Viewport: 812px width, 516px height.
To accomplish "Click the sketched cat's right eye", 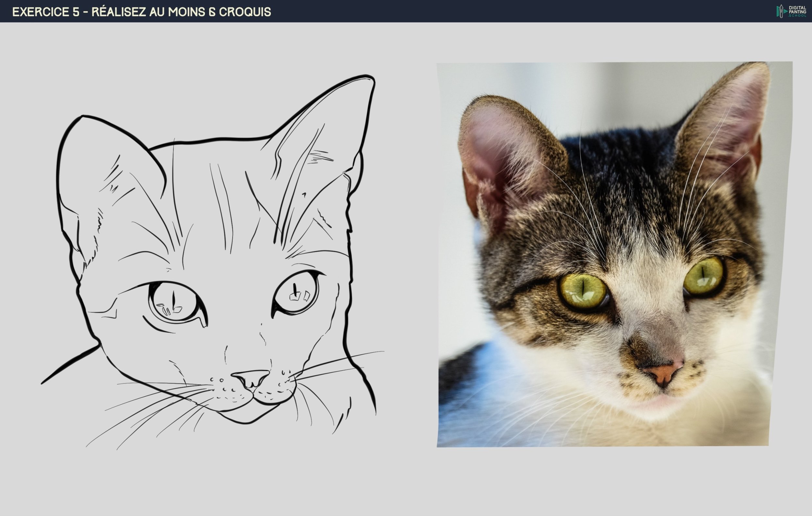I will pyautogui.click(x=296, y=292).
